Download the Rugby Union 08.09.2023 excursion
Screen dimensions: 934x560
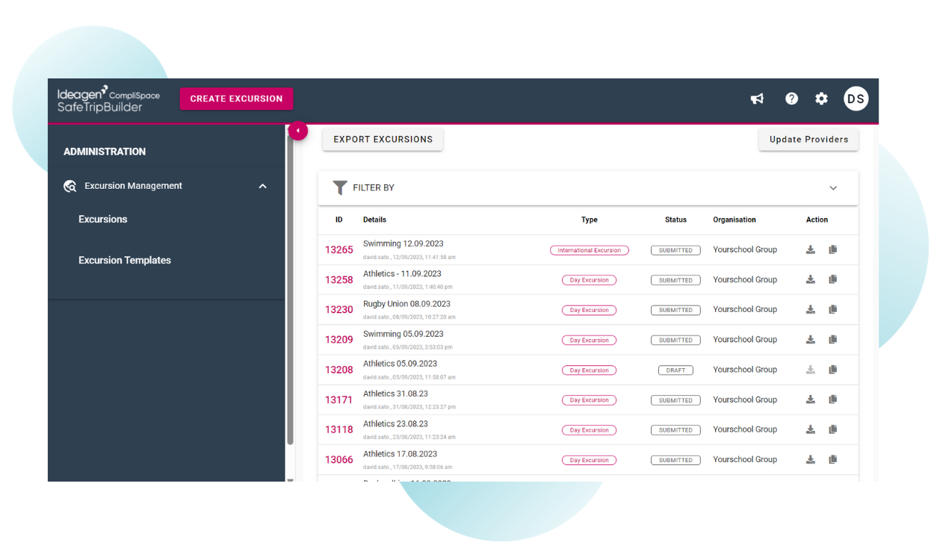pyautogui.click(x=811, y=310)
